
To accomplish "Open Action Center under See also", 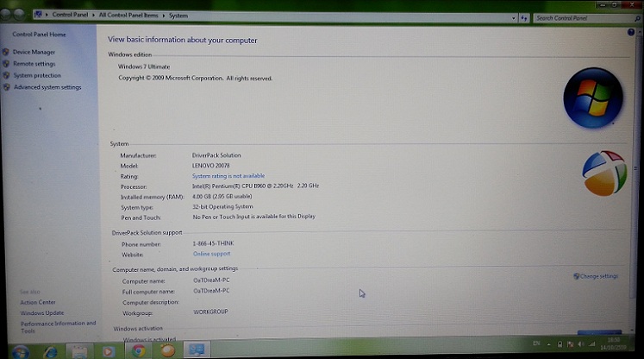I will [38, 302].
